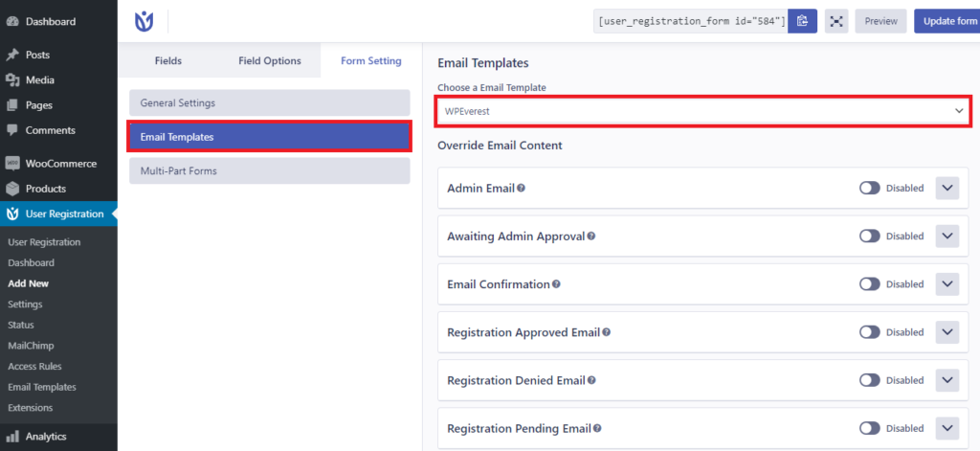Copy the form shortcode with clipboard icon
The image size is (980, 451).
coord(803,21)
